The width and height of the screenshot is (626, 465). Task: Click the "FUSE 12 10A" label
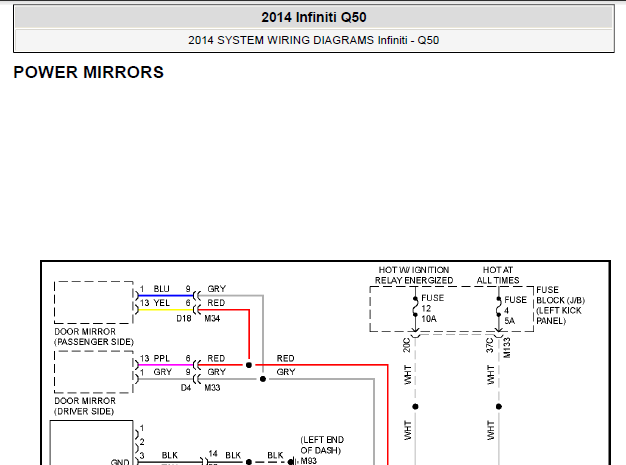[x=432, y=308]
